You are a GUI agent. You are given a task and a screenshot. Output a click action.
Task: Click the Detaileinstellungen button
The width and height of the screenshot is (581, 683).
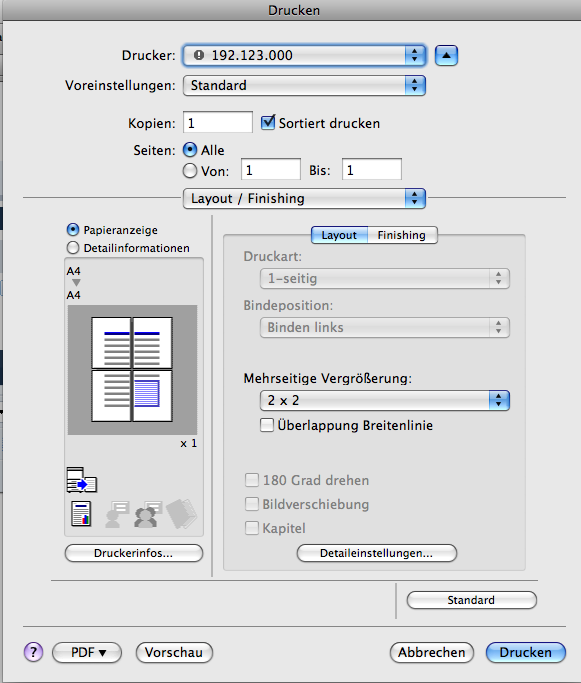377,553
